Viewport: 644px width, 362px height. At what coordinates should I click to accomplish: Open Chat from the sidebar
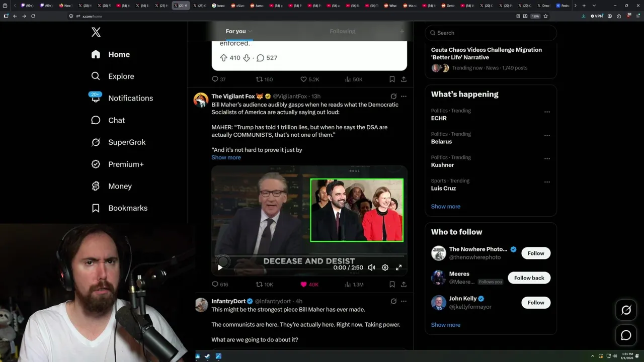tap(108, 120)
